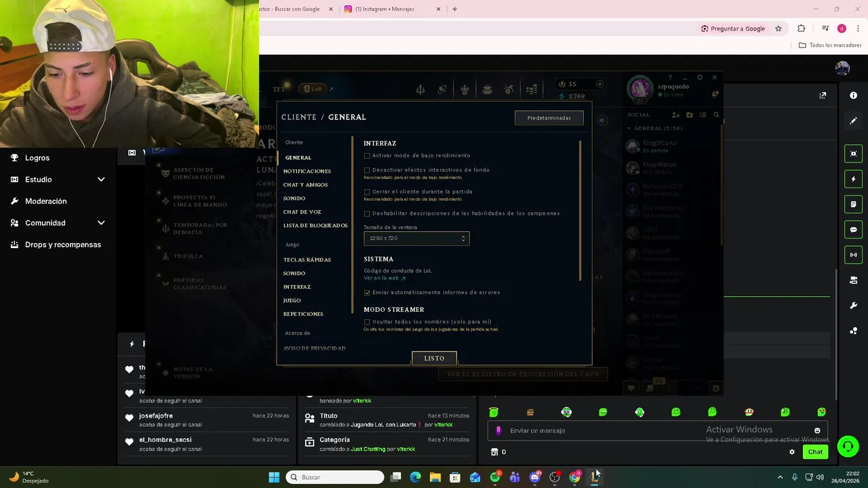The height and width of the screenshot is (488, 868).
Task: Expand the Estudio sidebar menu
Action: tap(58, 180)
